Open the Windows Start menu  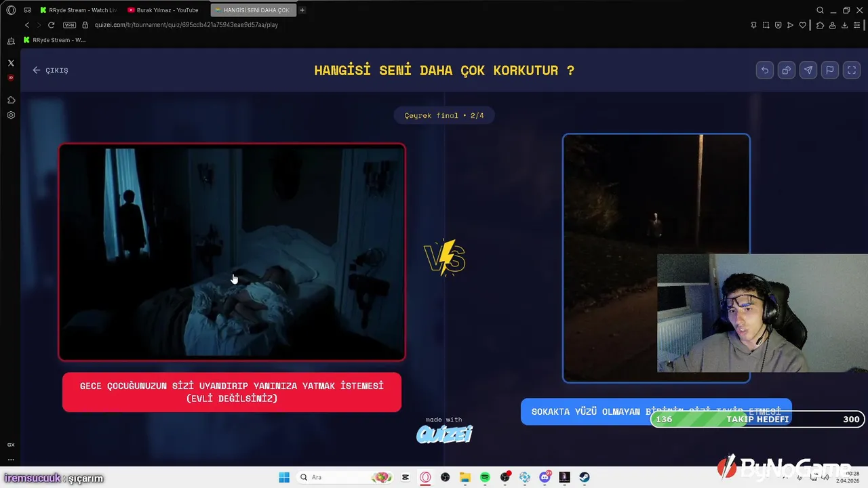[x=284, y=477]
